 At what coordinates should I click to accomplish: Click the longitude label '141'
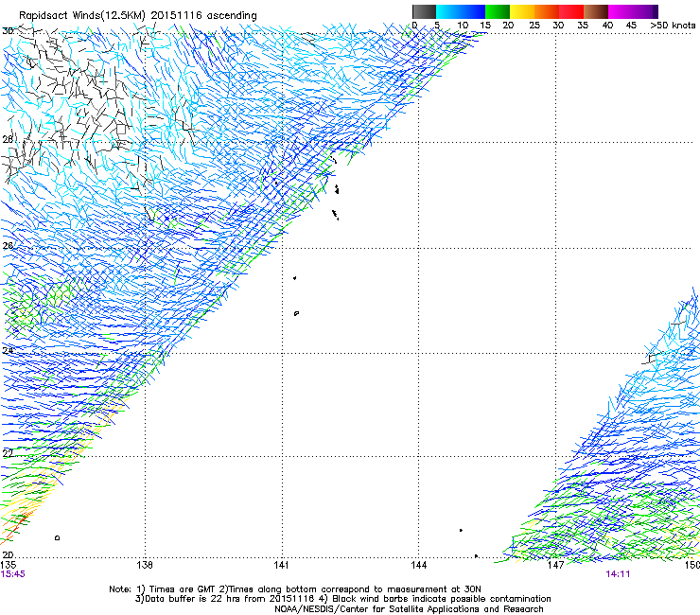pyautogui.click(x=281, y=565)
